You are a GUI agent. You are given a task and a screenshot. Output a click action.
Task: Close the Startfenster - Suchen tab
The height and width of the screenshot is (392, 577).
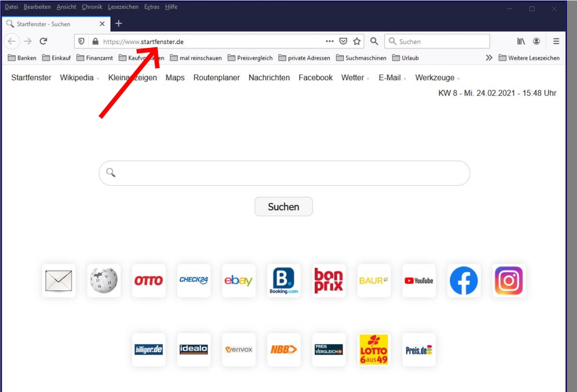point(102,23)
